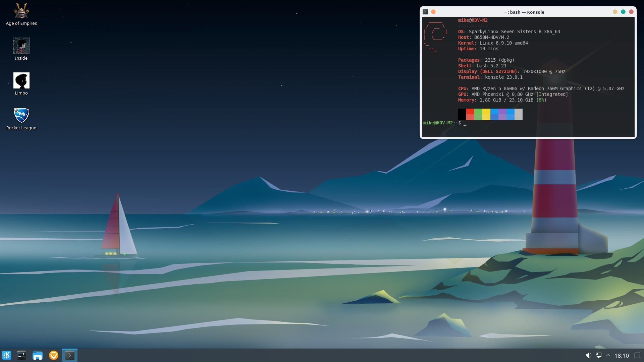Image resolution: width=644 pixels, height=362 pixels.
Task: Maximize the Konsole window
Action: (x=623, y=12)
